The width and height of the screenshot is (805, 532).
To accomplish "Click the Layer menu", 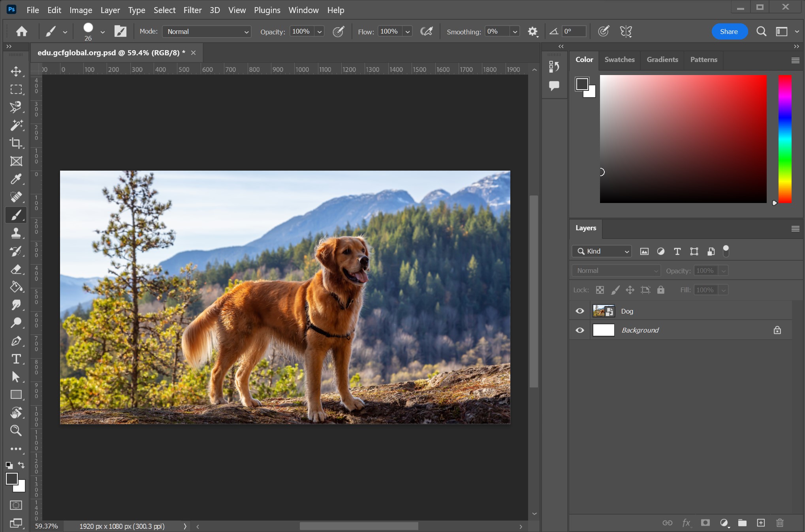I will coord(110,9).
